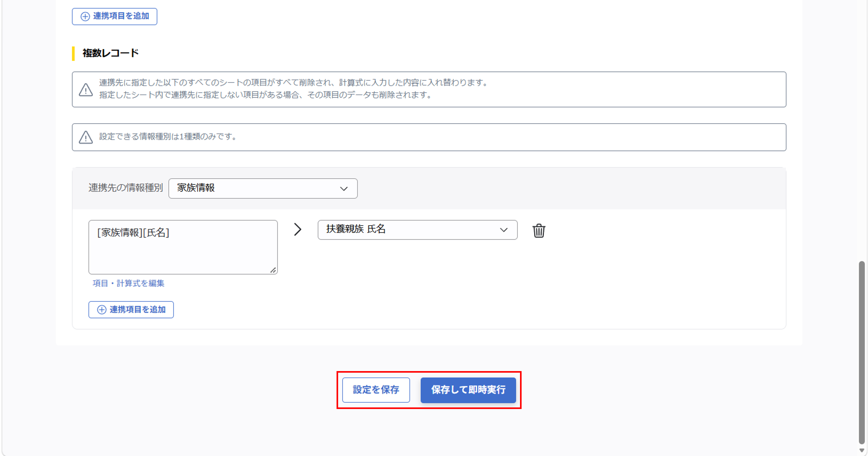Add a linked item in 複数レコード section
Screen dimensions: 868x456
click(131, 310)
